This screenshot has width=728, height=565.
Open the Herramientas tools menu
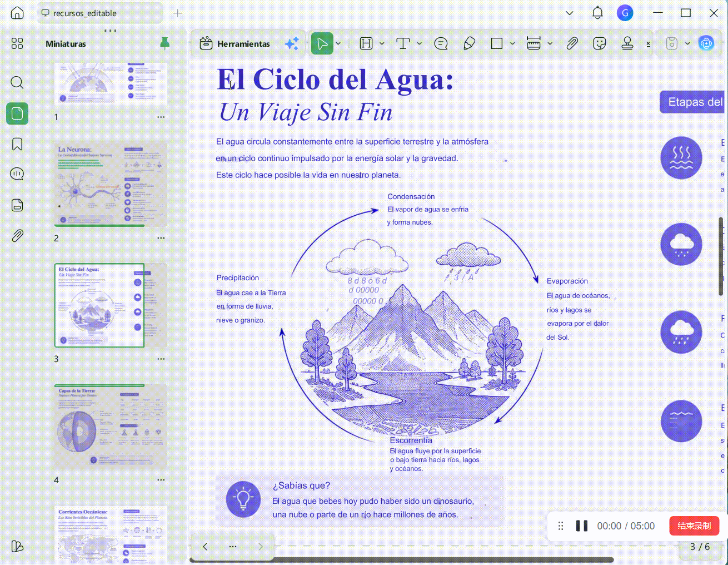(235, 43)
